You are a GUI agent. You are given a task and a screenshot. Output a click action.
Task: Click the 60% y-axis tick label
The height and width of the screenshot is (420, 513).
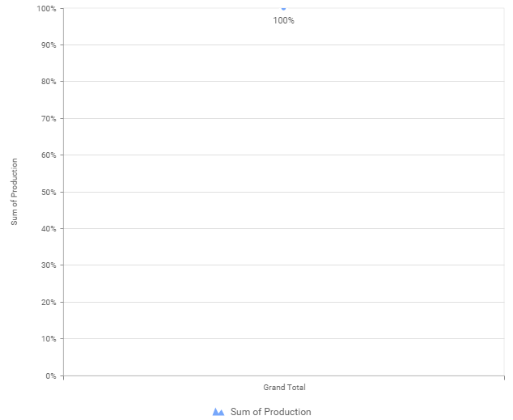pos(48,155)
